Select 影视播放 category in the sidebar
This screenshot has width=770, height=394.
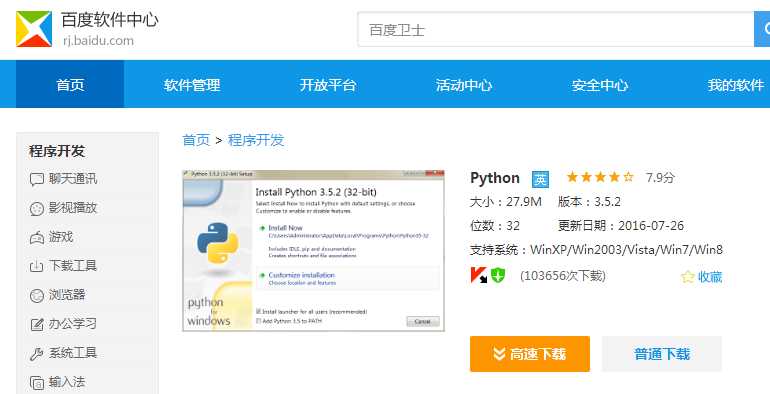point(73,208)
